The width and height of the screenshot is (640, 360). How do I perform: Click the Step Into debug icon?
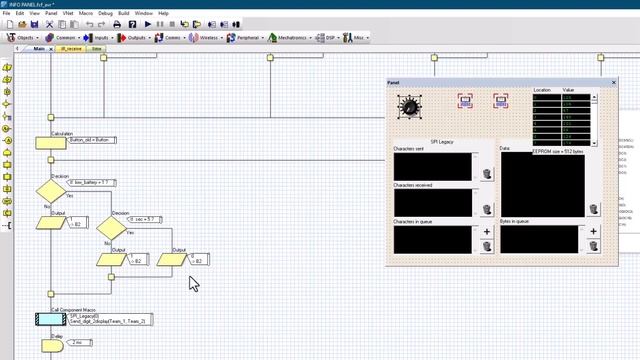(x=184, y=24)
